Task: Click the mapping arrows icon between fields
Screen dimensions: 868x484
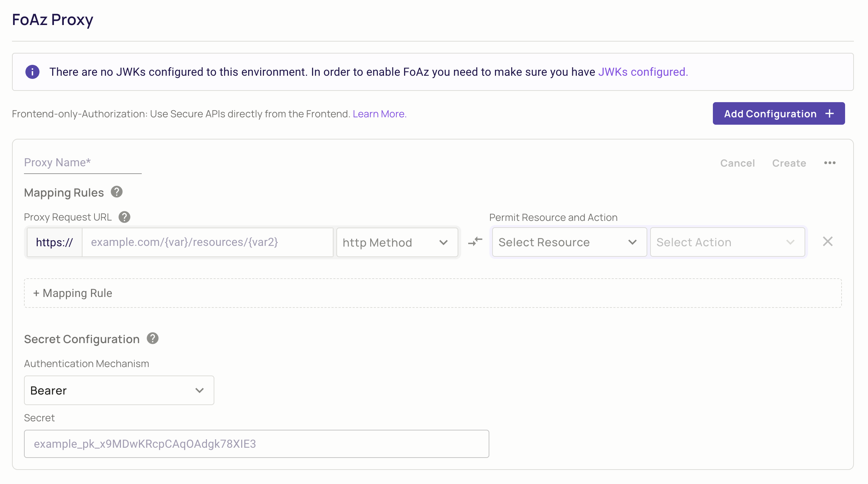Action: [475, 242]
